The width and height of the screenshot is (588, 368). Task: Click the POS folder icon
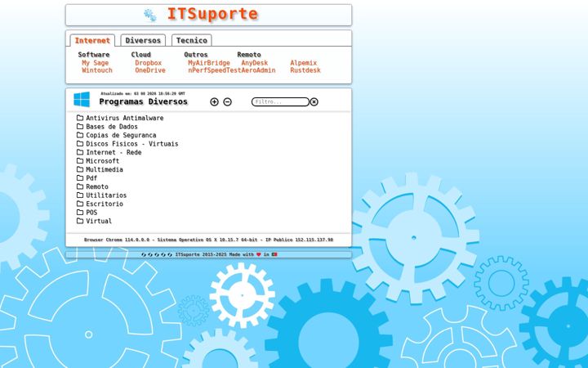[x=80, y=212]
